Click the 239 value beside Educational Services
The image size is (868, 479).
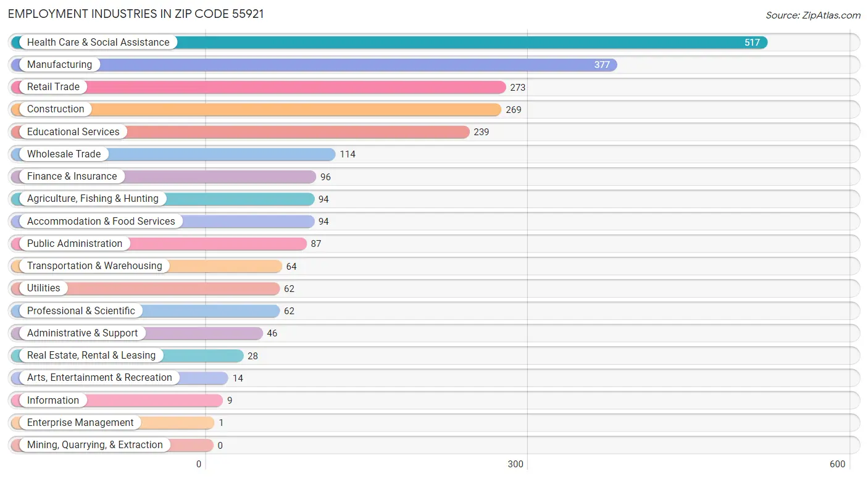482,132
